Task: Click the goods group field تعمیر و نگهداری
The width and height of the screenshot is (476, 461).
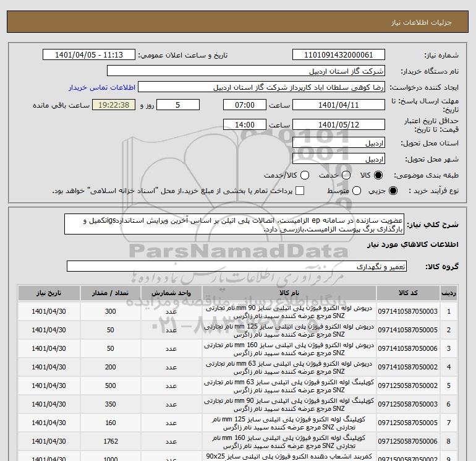Action: 237,267
